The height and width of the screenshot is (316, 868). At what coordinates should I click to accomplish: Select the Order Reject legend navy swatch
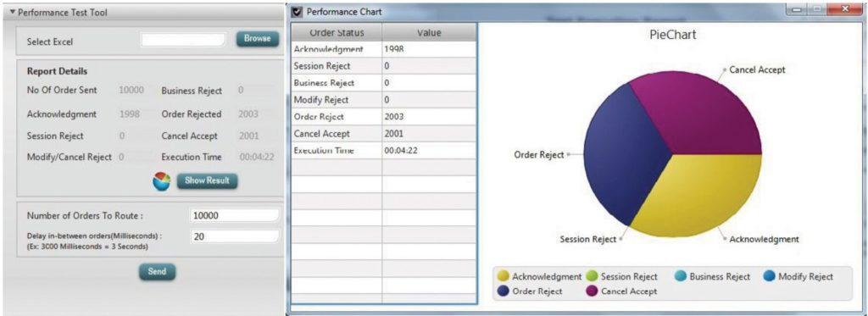point(504,291)
